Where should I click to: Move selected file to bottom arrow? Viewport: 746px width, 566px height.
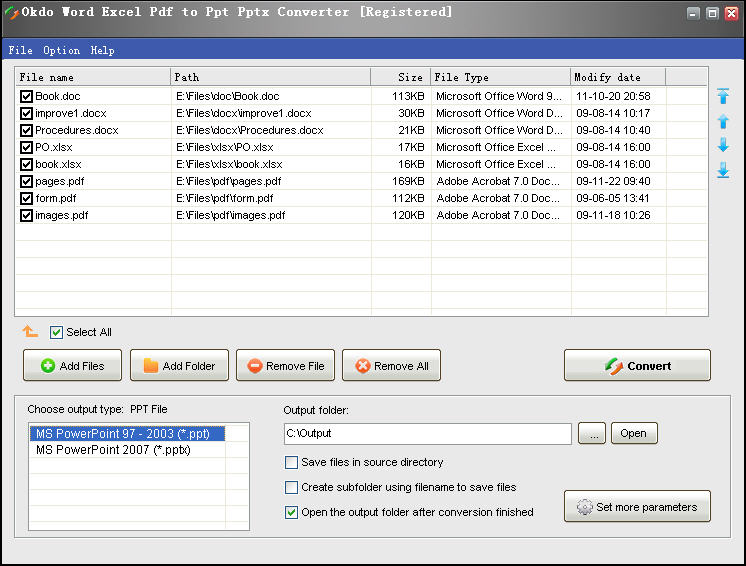pos(723,170)
